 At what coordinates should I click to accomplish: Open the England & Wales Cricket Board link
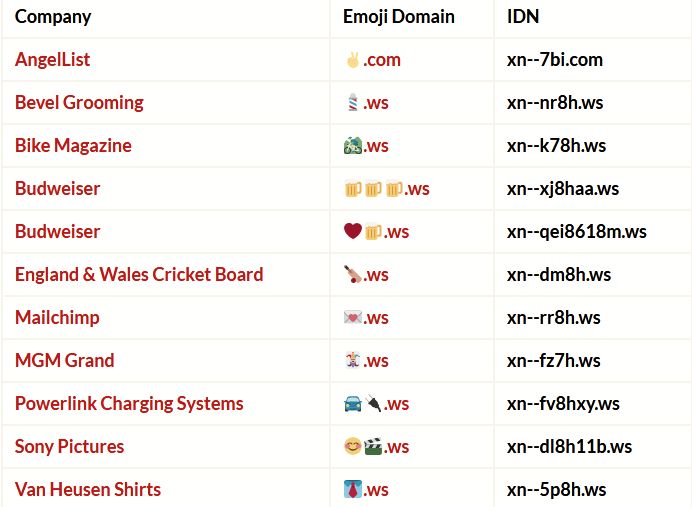139,274
